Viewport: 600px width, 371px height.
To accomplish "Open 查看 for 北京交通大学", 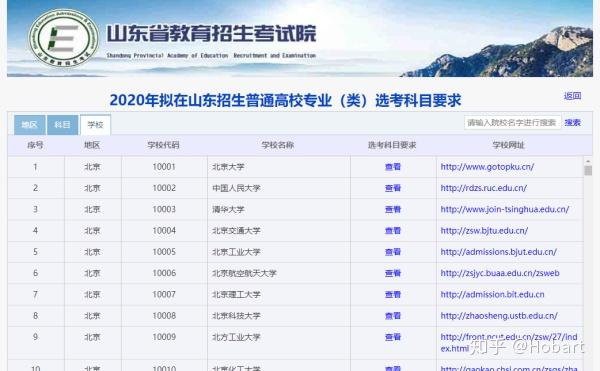I will tap(393, 231).
